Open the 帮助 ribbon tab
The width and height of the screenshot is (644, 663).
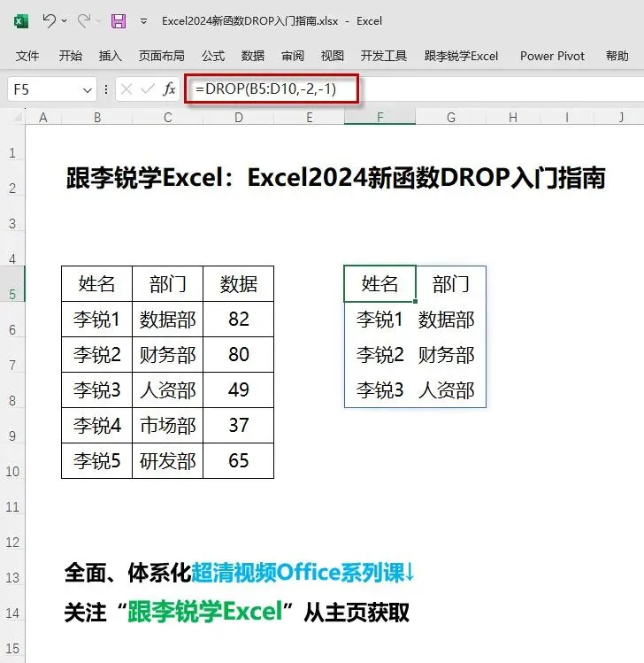[617, 56]
